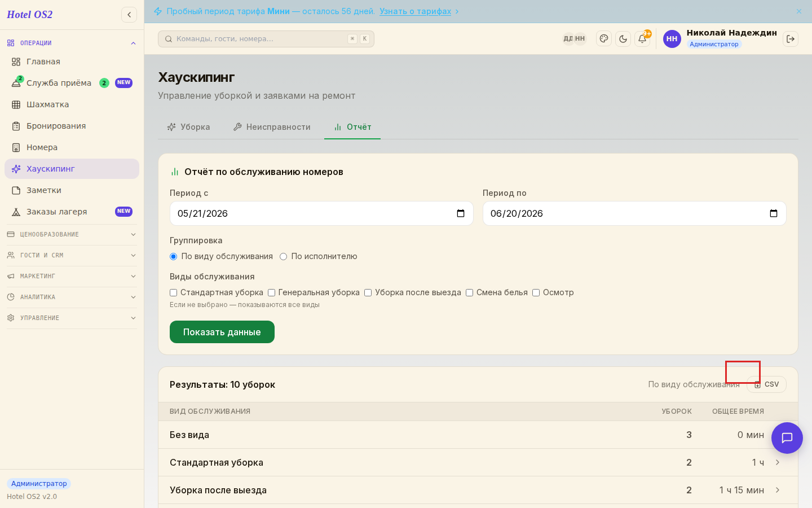Open Шахматка in sidebar
This screenshot has height=508, width=812.
72,104
